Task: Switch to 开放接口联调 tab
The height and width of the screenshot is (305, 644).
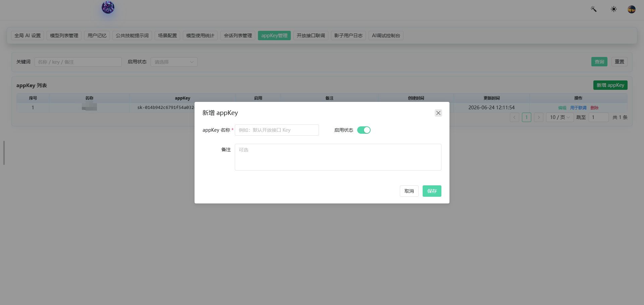Action: (x=311, y=36)
